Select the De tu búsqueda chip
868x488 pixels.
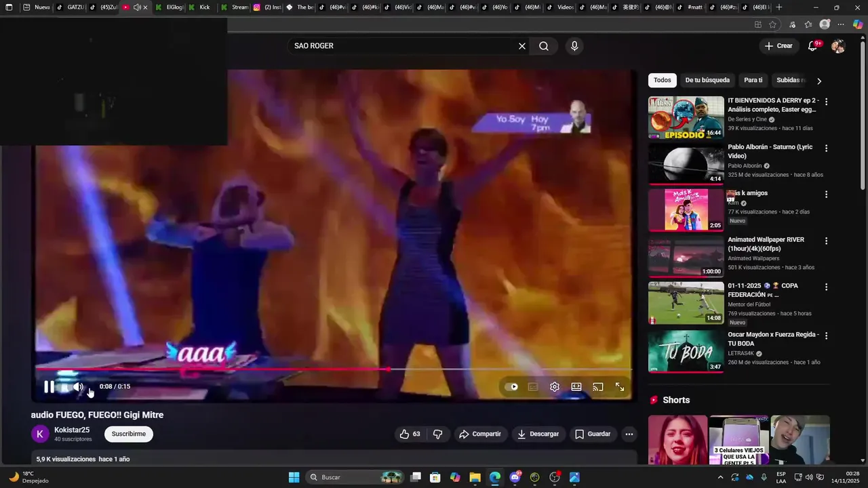click(x=707, y=80)
